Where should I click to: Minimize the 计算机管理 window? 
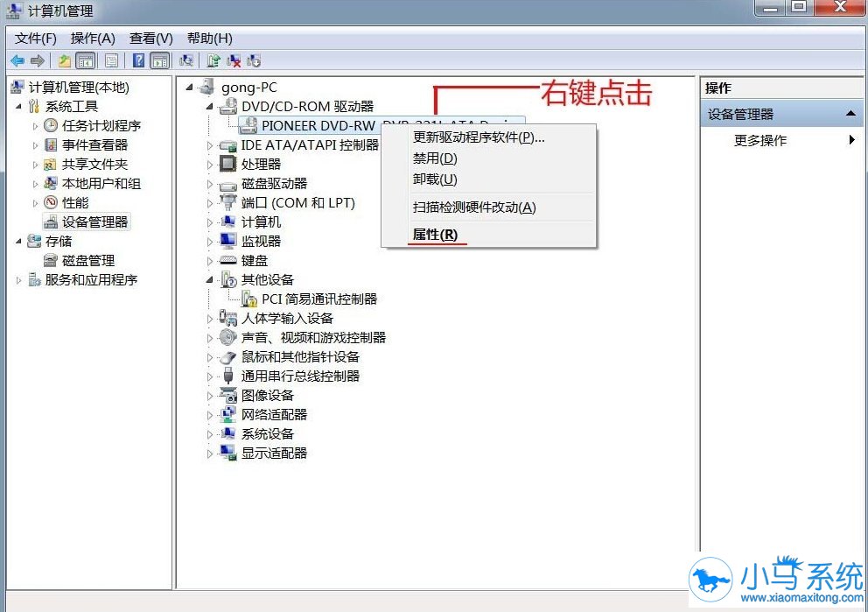(771, 7)
